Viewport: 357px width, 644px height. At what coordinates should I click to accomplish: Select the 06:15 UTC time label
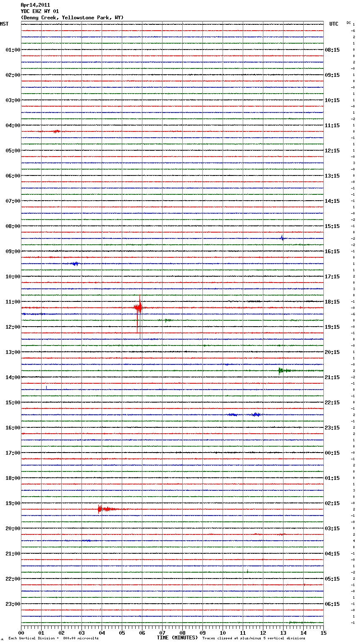point(332,604)
